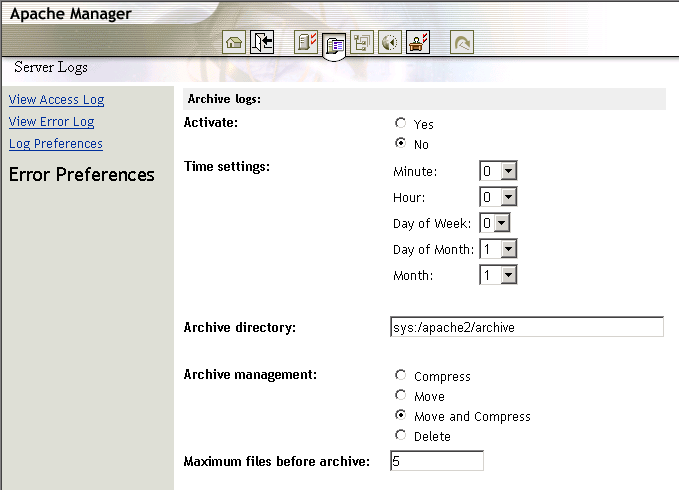The image size is (679, 490).
Task: Choose Delete archive management option
Action: pyautogui.click(x=401, y=435)
